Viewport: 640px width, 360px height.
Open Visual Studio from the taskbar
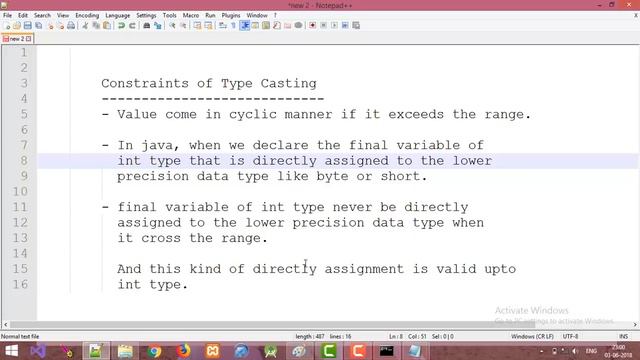(38, 351)
